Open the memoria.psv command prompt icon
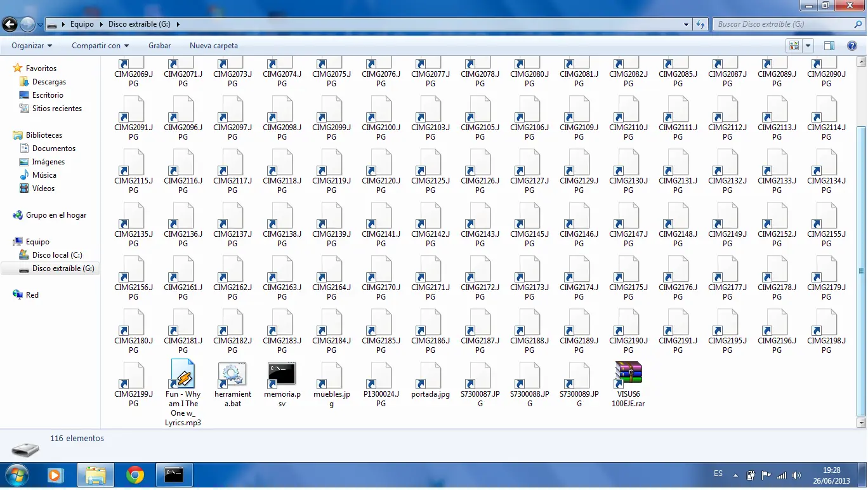 tap(282, 374)
